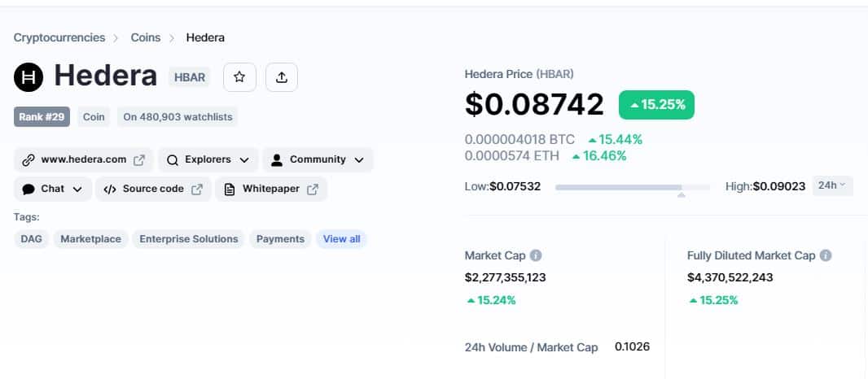
Task: Open the Source code link
Action: [153, 189]
